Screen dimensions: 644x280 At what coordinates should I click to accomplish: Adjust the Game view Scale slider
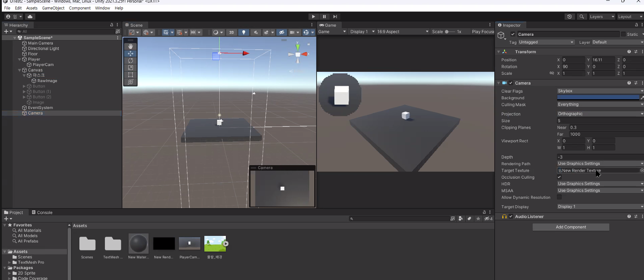pyautogui.click(x=450, y=32)
